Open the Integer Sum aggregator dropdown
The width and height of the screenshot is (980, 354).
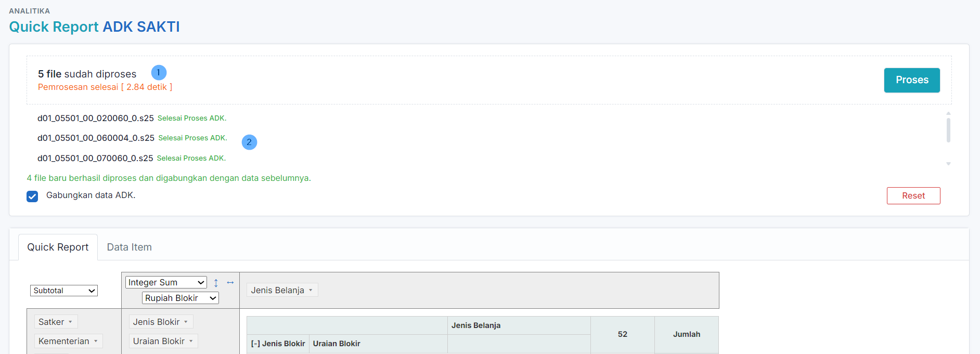pyautogui.click(x=166, y=282)
